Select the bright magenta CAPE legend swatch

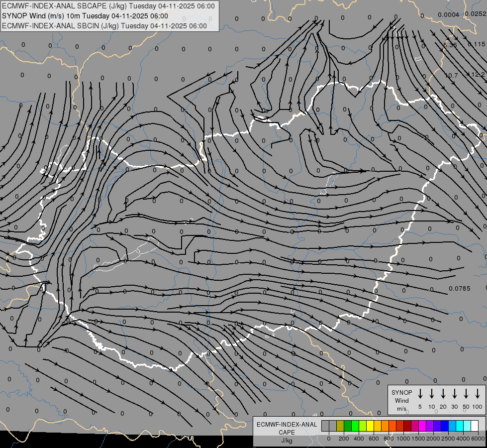click(422, 426)
